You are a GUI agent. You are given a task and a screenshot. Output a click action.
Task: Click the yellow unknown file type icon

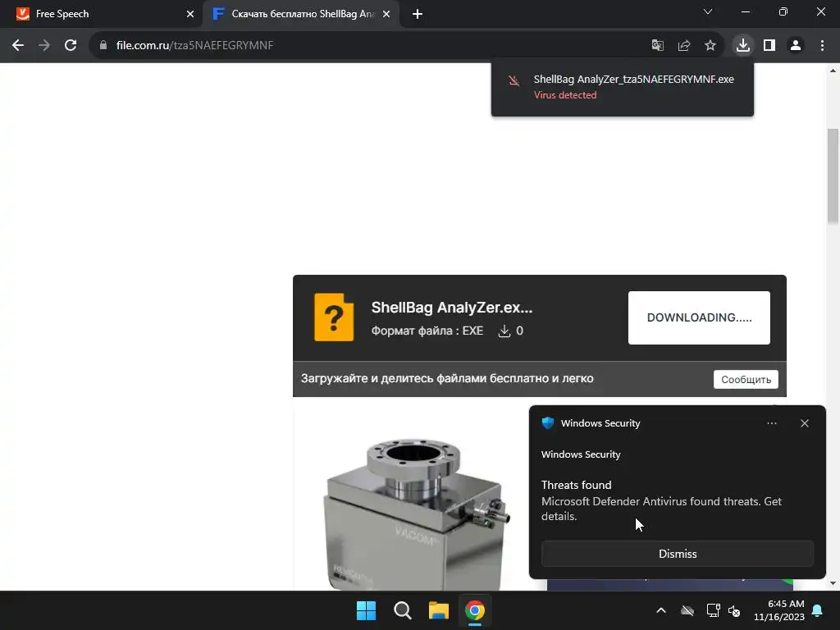334,317
